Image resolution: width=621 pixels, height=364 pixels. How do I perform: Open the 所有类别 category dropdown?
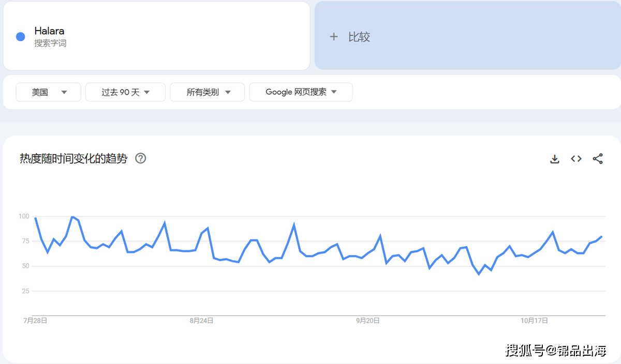208,92
